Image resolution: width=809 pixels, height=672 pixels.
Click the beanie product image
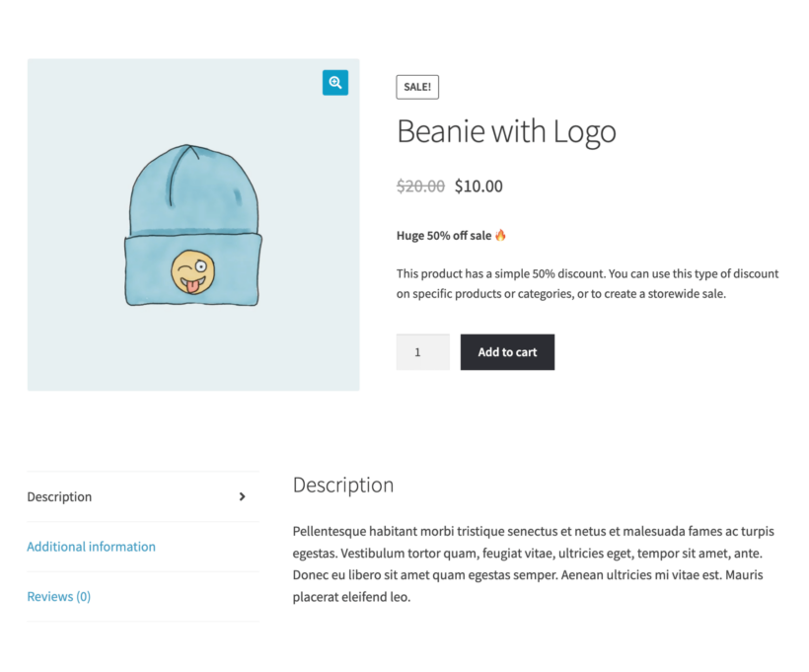click(193, 223)
